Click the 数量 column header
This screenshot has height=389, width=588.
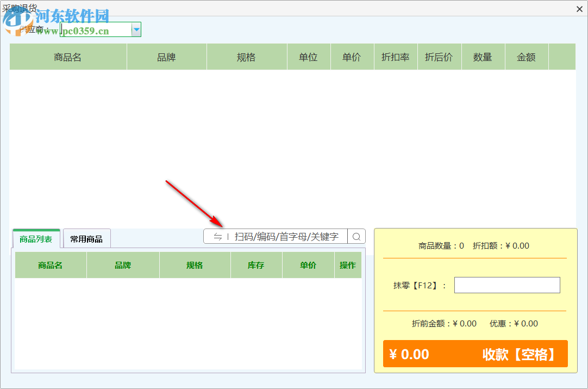[483, 57]
